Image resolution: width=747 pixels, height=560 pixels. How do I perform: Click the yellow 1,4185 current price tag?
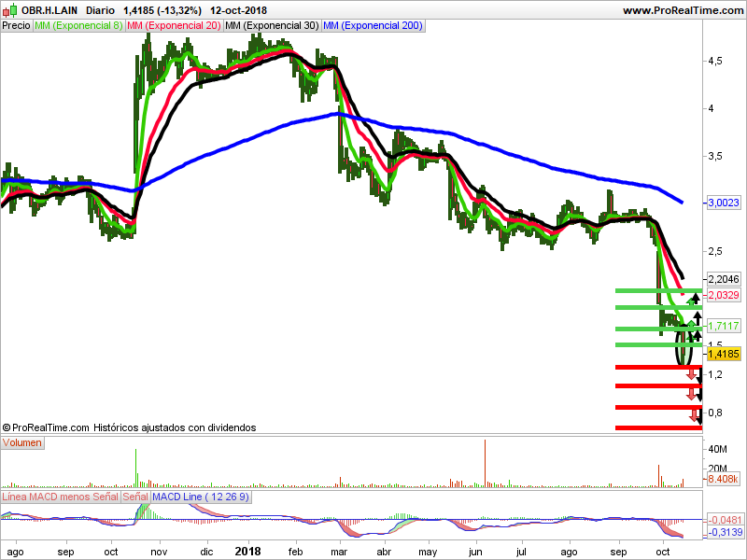click(724, 354)
